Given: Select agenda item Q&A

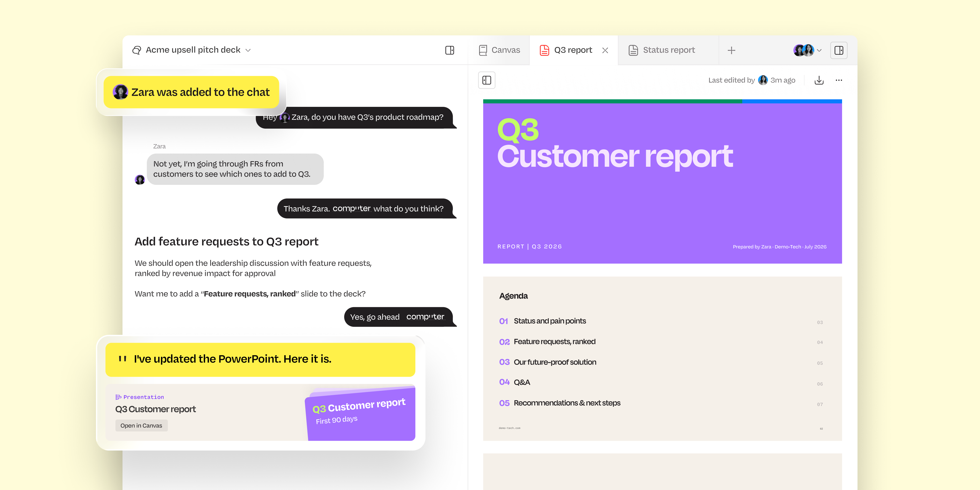Looking at the screenshot, I should 522,382.
